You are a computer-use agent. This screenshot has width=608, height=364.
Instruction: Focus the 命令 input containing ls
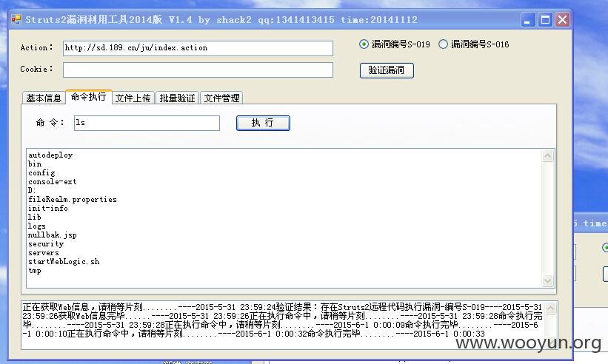tap(147, 123)
